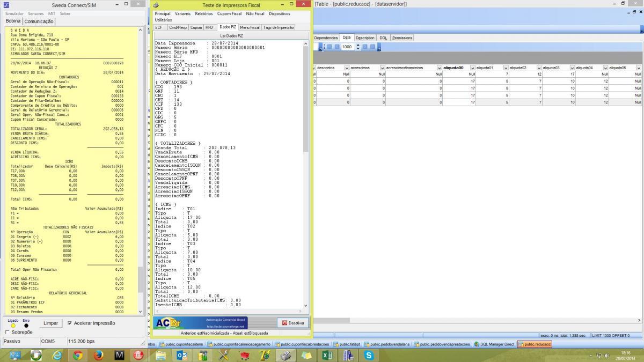644x362 pixels.
Task: Click the first-page navigation arrow in SQL Manager
Action: click(x=329, y=47)
